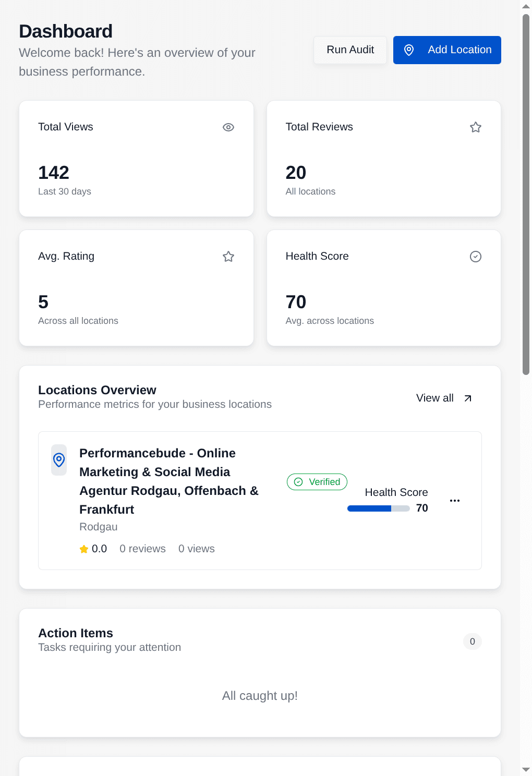The width and height of the screenshot is (532, 776).
Task: Click the Health Score progress bar
Action: 379,508
